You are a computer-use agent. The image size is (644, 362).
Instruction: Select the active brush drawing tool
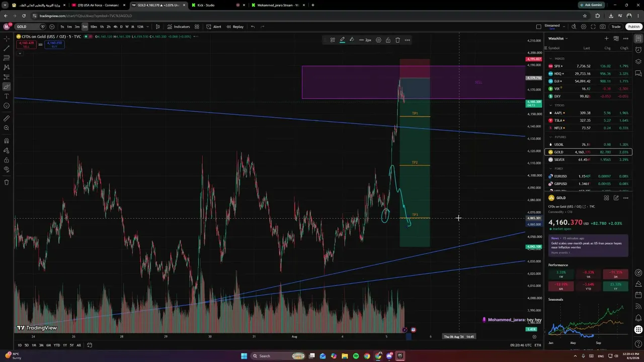[x=7, y=86]
